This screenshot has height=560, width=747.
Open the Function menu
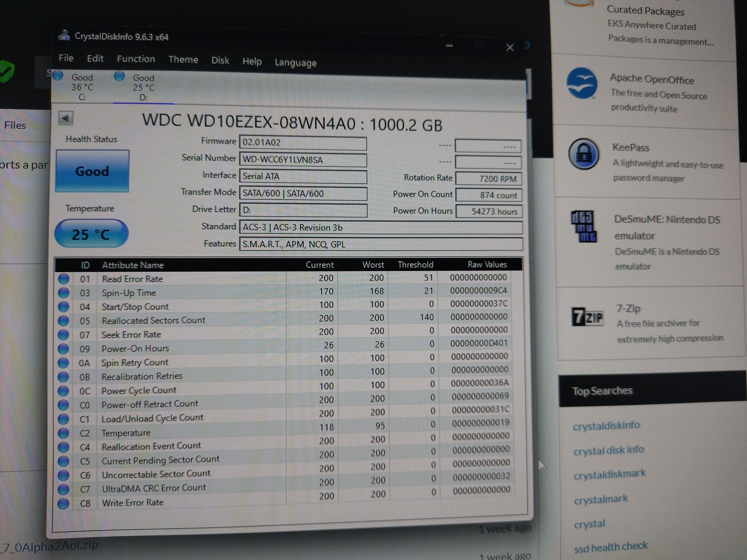[x=136, y=59]
